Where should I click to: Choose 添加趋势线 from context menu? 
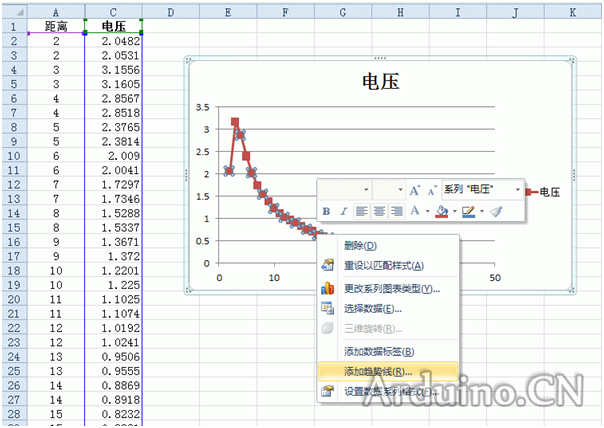tap(377, 371)
